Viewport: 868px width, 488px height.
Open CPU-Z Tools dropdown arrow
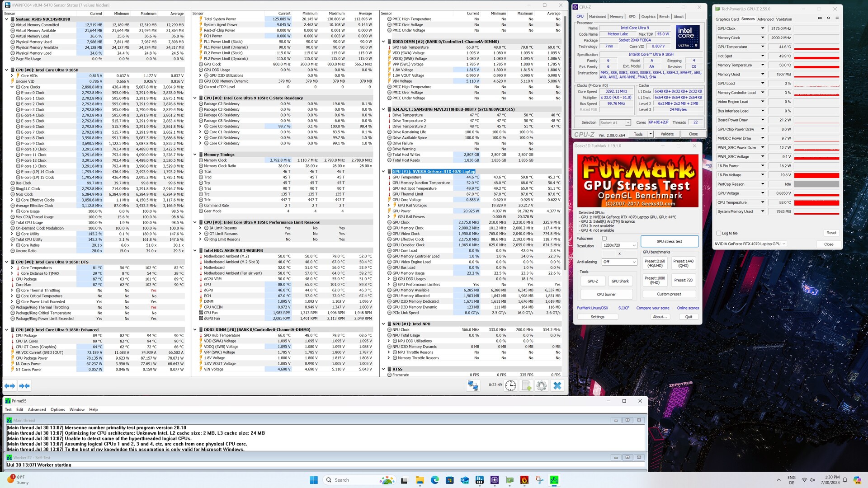[651, 134]
